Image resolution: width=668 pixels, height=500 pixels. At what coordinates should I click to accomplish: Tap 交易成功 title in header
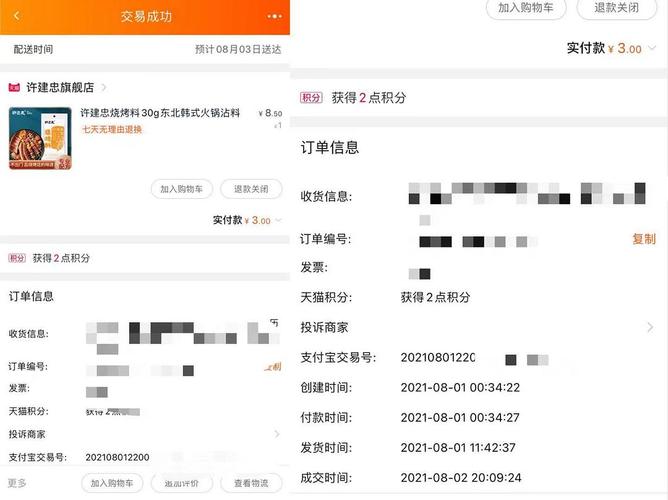pyautogui.click(x=146, y=17)
